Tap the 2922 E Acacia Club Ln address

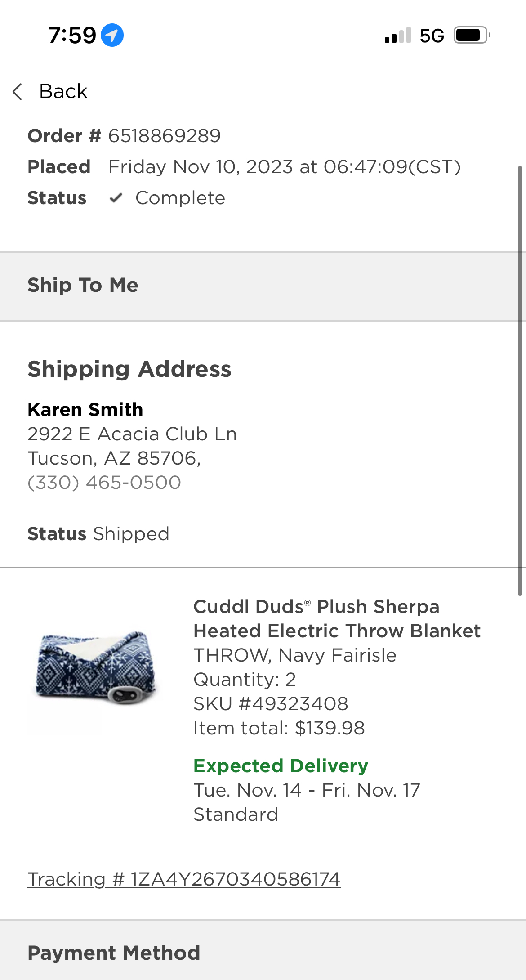(132, 434)
